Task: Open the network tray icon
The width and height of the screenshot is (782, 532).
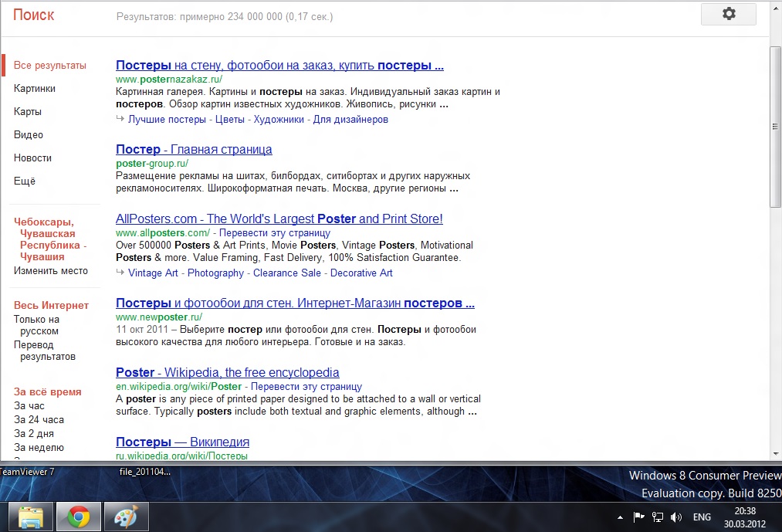Action: click(657, 517)
